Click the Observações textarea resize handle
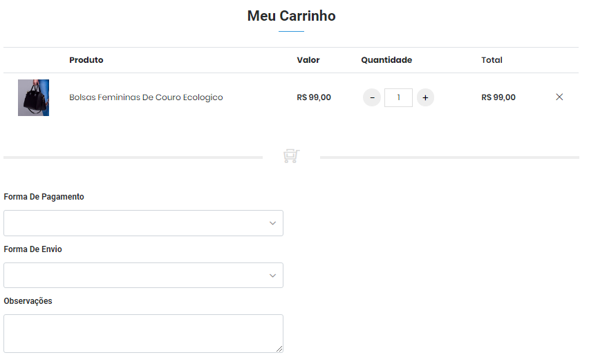This screenshot has width=598, height=364. (x=279, y=349)
